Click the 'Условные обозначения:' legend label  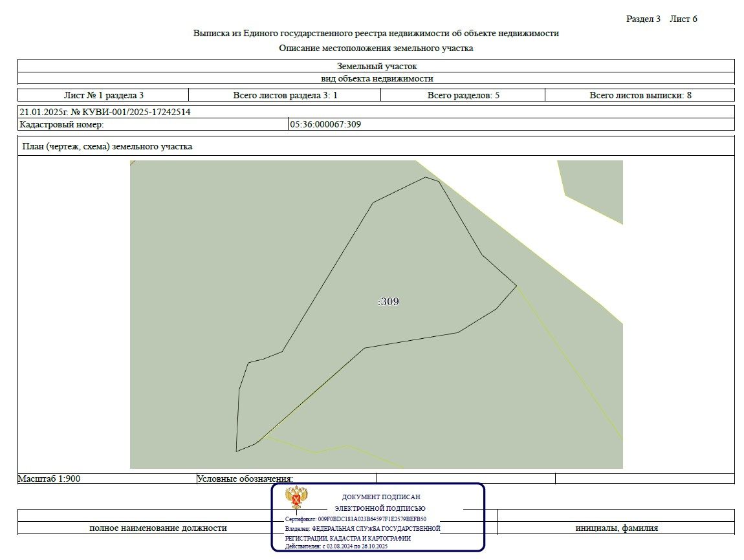tap(245, 479)
